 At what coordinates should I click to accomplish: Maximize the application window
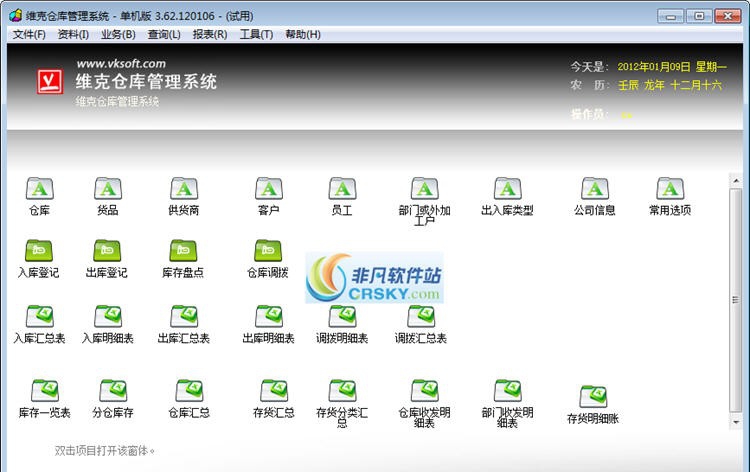(x=699, y=16)
